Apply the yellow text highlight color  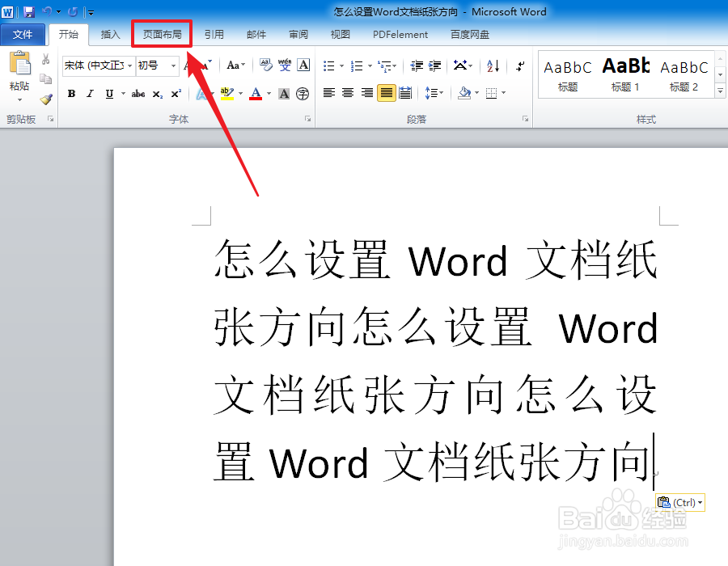tap(226, 94)
